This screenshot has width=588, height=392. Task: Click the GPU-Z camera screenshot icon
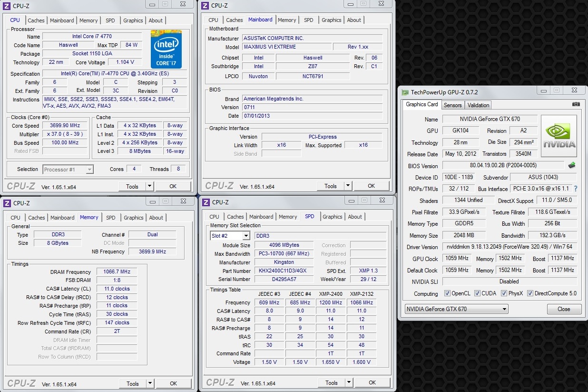pos(576,104)
